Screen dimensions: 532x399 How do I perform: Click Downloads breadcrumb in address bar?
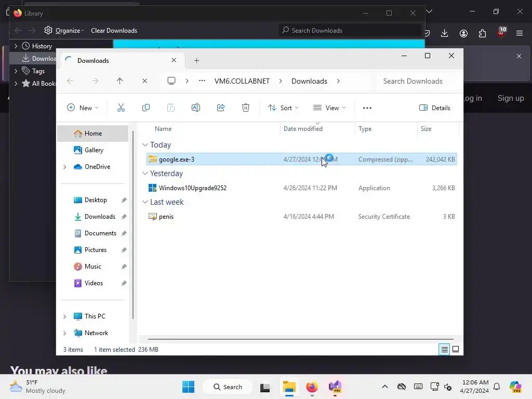309,81
